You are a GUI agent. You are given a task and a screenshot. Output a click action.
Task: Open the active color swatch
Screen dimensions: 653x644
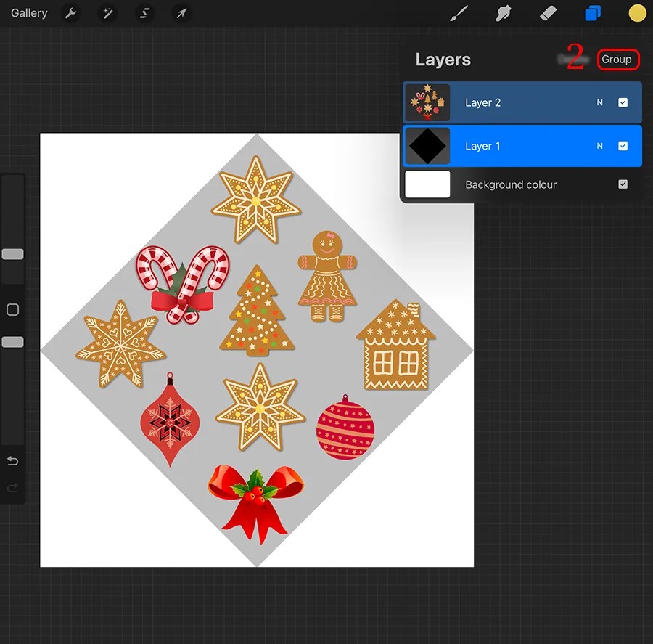coord(637,13)
